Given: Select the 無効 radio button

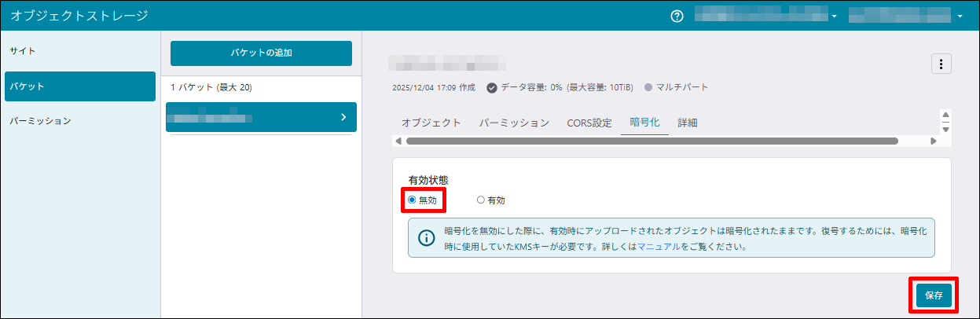Looking at the screenshot, I should [412, 200].
